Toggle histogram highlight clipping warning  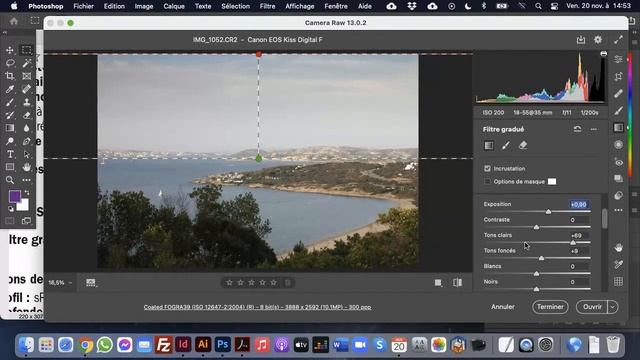point(604,54)
